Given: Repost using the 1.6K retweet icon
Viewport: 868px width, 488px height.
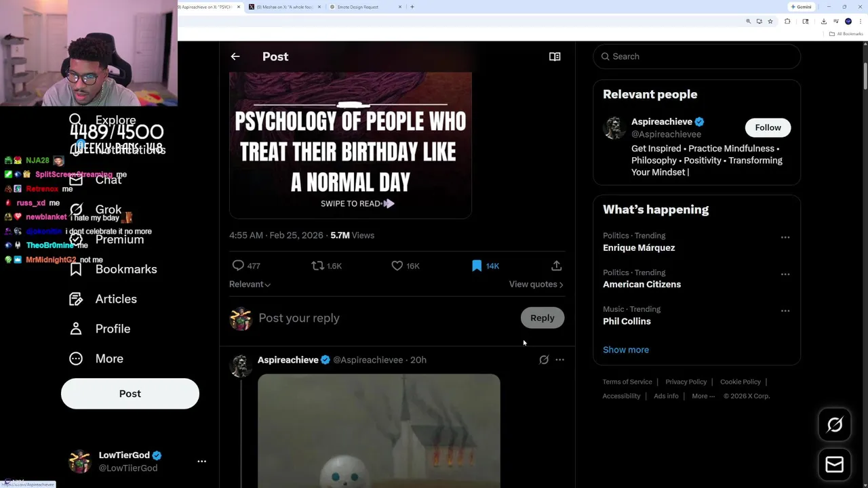Looking at the screenshot, I should (317, 266).
